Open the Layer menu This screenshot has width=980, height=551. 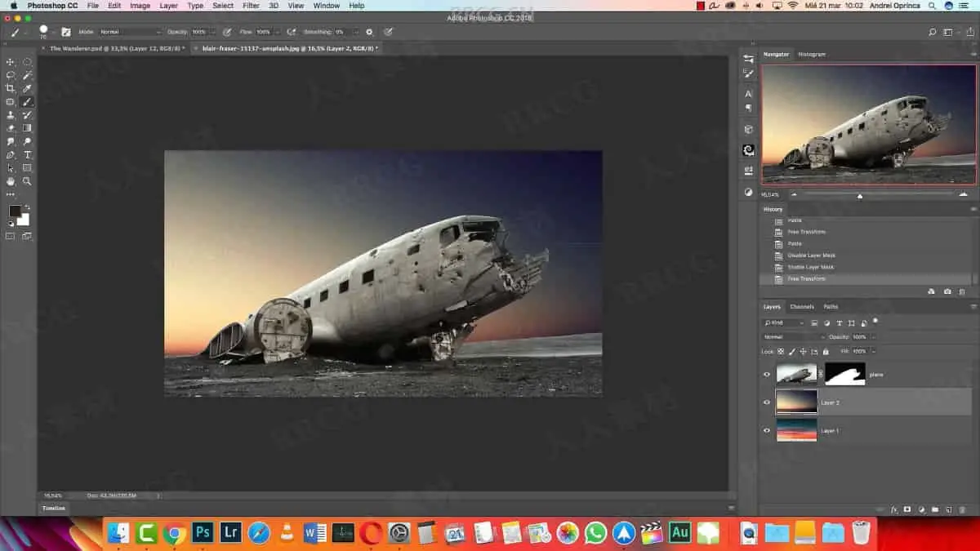(x=168, y=6)
